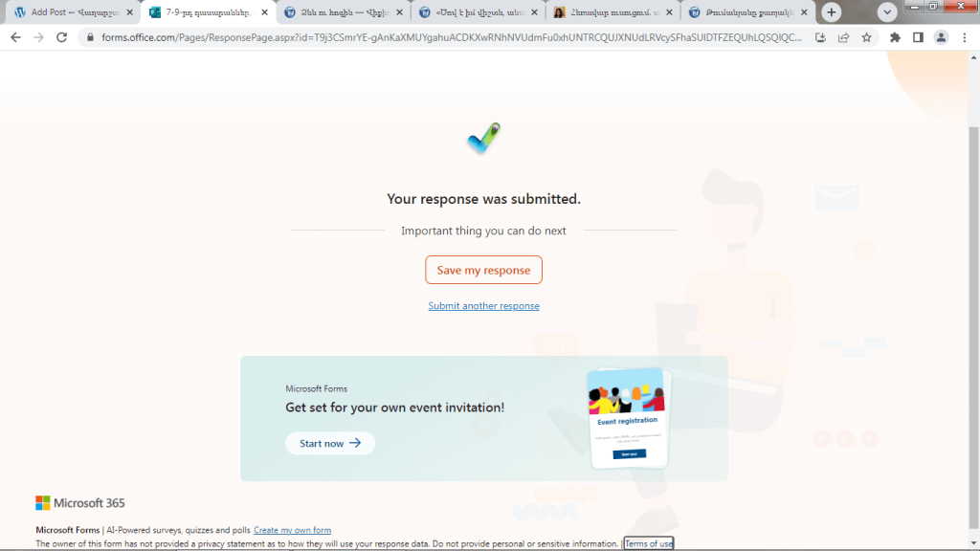Screen dimensions: 980x551
Task: Reload the current page
Action: pyautogui.click(x=62, y=37)
